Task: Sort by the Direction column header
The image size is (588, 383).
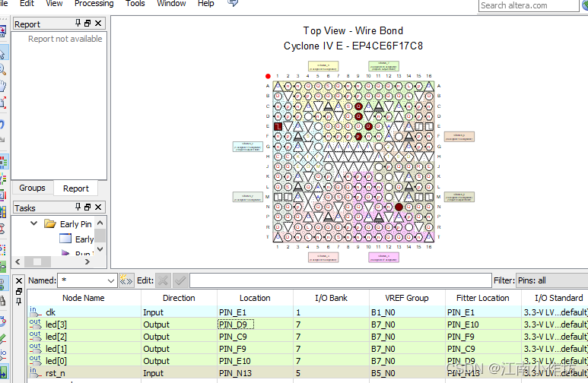Action: tap(179, 298)
